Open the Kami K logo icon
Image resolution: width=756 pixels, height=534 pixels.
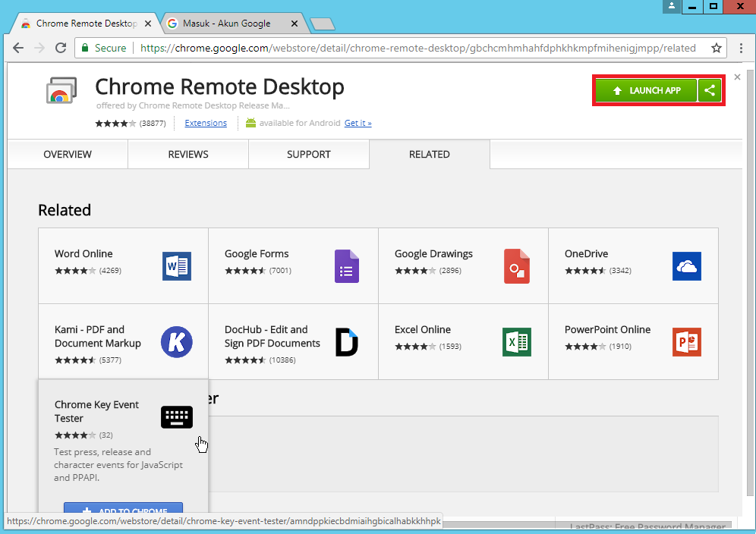[176, 342]
